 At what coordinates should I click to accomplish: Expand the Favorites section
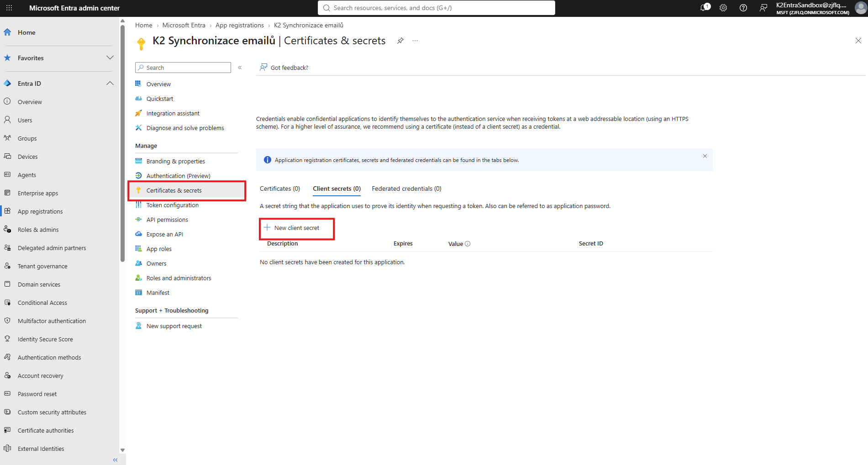point(110,57)
